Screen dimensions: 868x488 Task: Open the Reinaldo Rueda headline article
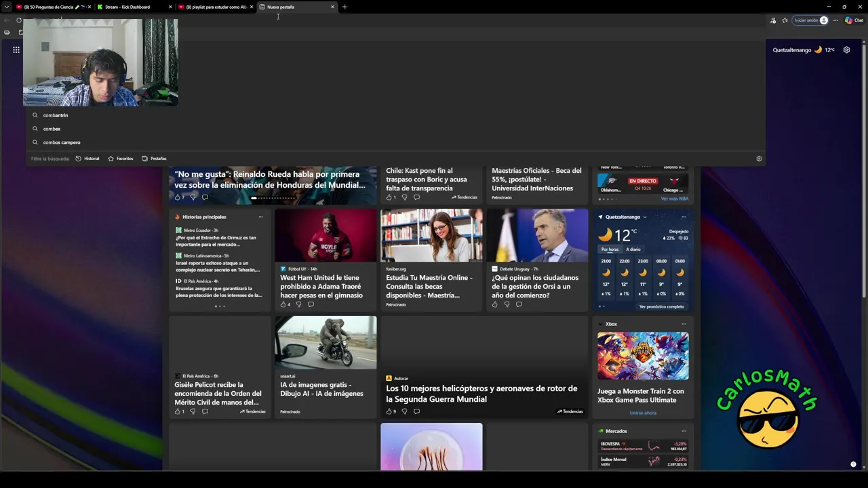270,180
